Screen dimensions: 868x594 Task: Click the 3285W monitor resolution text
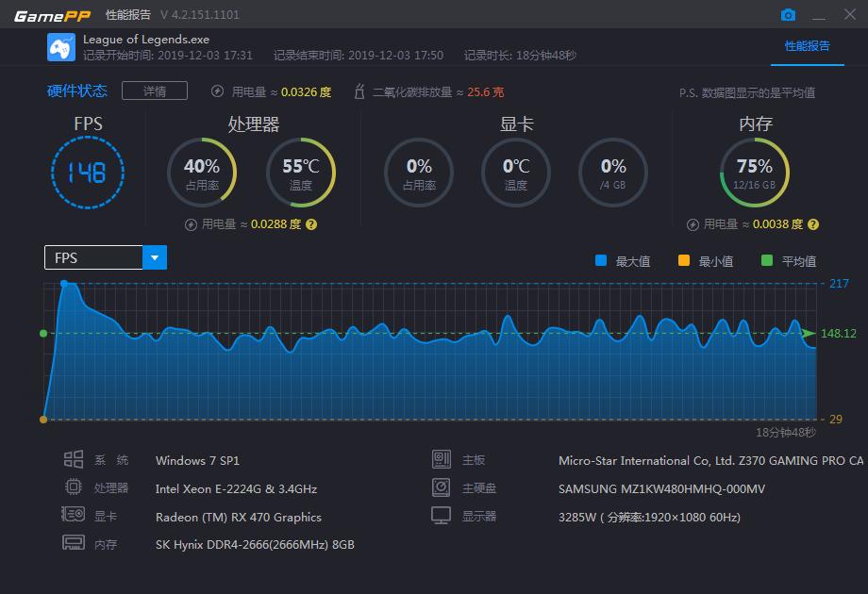649,517
